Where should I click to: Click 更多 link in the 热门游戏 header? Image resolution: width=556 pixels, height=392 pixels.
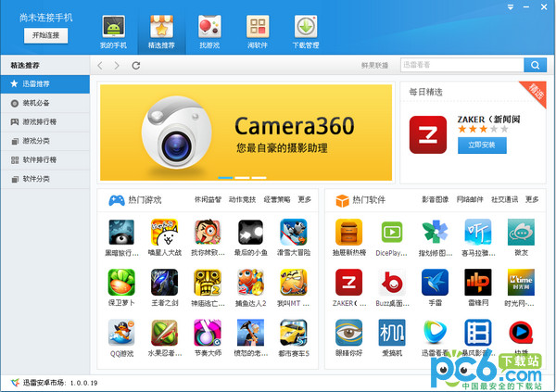(x=304, y=199)
